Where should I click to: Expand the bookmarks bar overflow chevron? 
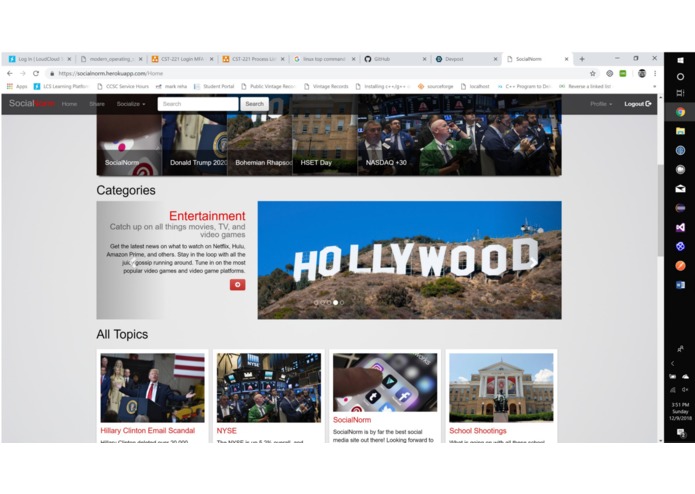click(654, 86)
